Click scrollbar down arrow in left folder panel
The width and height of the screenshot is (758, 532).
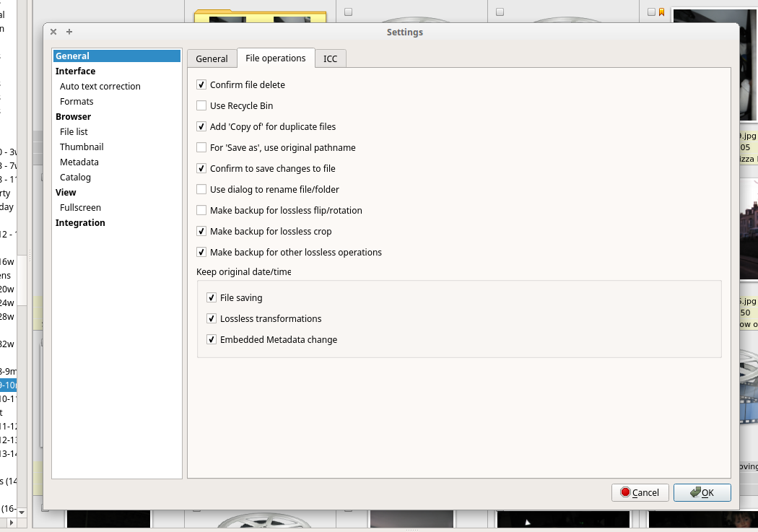22,512
